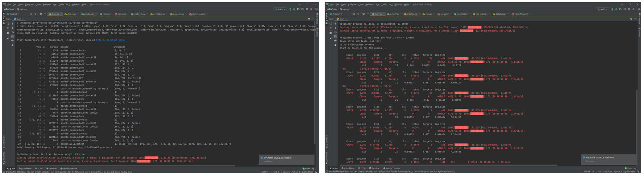The image size is (644, 175).
Task: Open the File menu in left window
Action: pyautogui.click(x=9, y=5)
